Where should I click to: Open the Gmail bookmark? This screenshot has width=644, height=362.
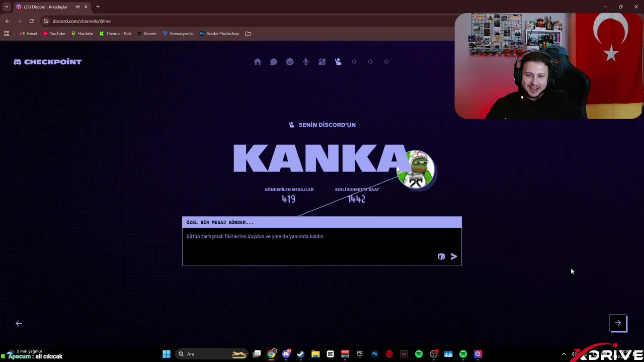pyautogui.click(x=28, y=34)
